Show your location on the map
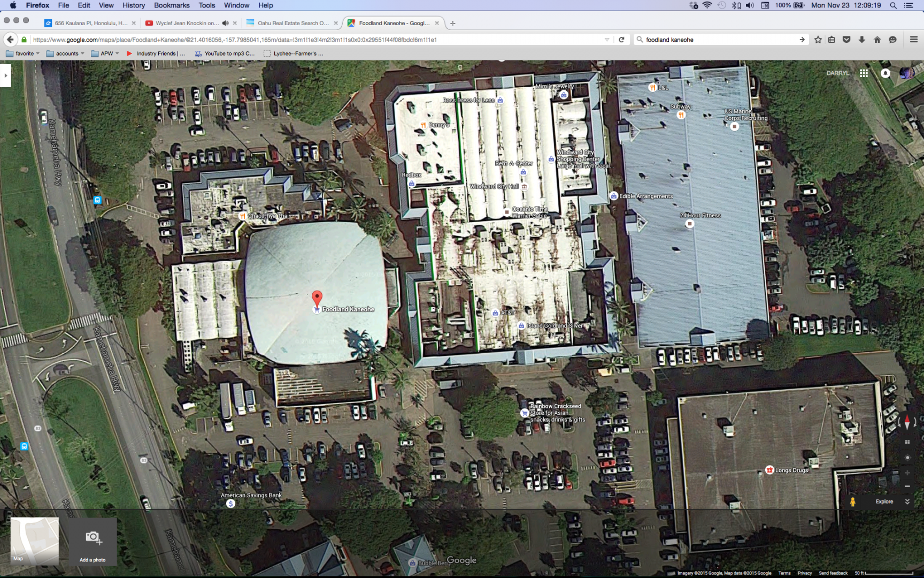The width and height of the screenshot is (924, 578). [907, 458]
